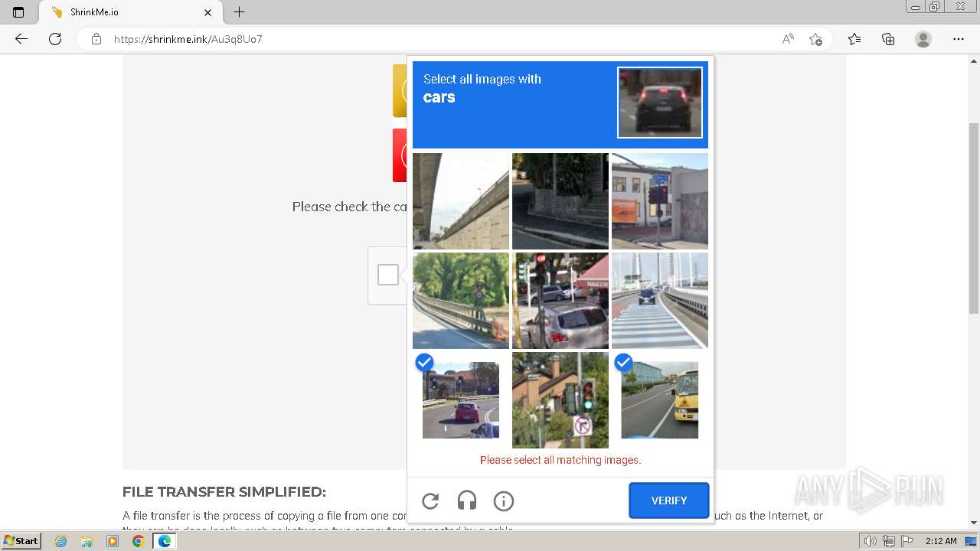Go back to the previous page
This screenshot has height=551, width=980.
tap(21, 39)
